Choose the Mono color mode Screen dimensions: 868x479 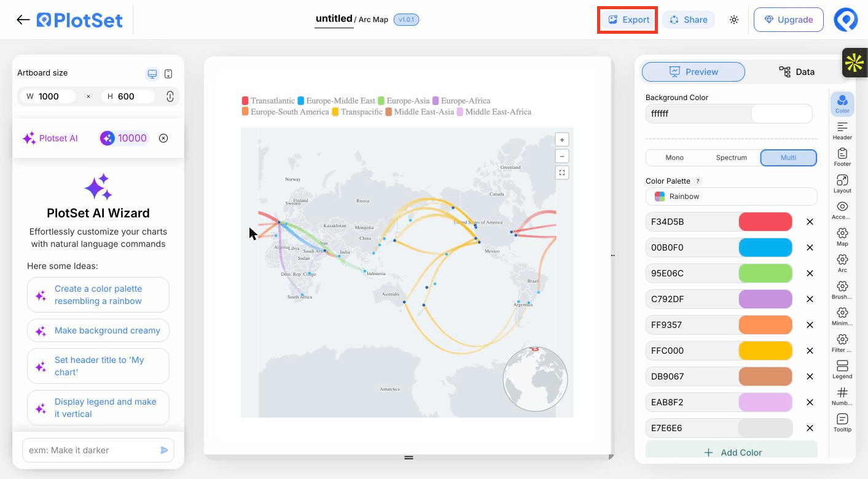pos(674,158)
